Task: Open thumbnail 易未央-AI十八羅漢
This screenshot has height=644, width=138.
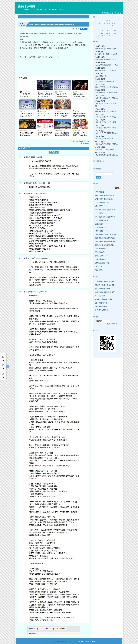Action: point(62,108)
